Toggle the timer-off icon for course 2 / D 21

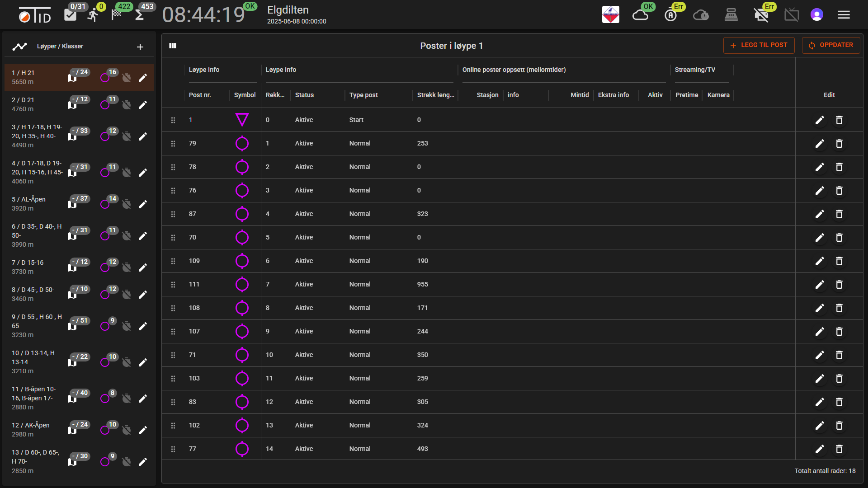tap(127, 105)
